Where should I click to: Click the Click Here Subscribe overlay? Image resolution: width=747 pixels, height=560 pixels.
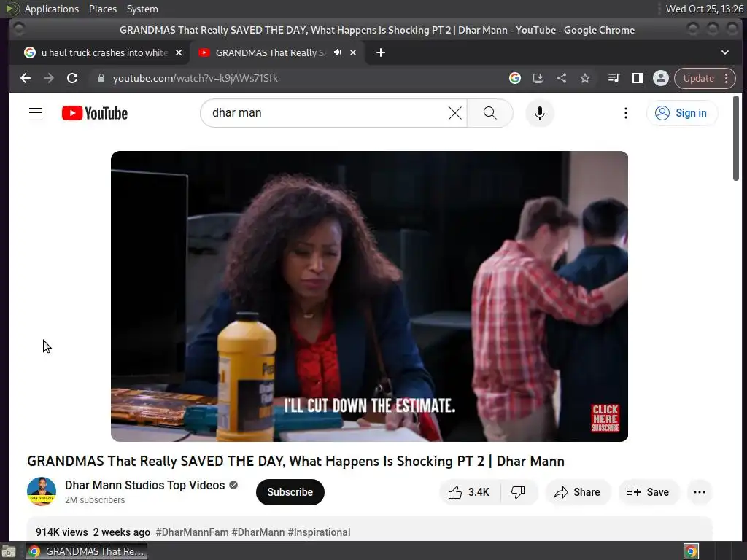tap(605, 418)
